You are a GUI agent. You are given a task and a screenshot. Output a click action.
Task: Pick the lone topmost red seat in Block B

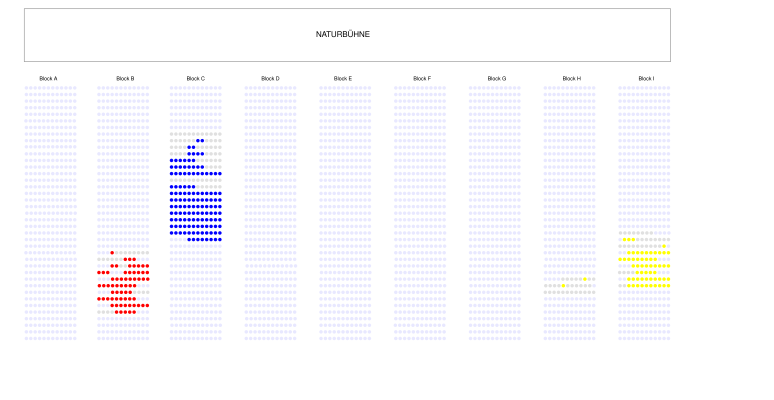click(113, 253)
